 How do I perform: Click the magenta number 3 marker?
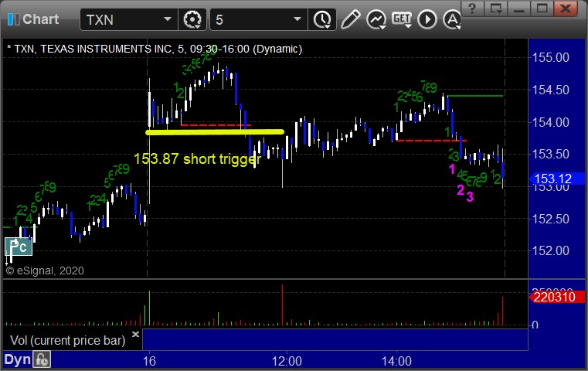point(470,196)
